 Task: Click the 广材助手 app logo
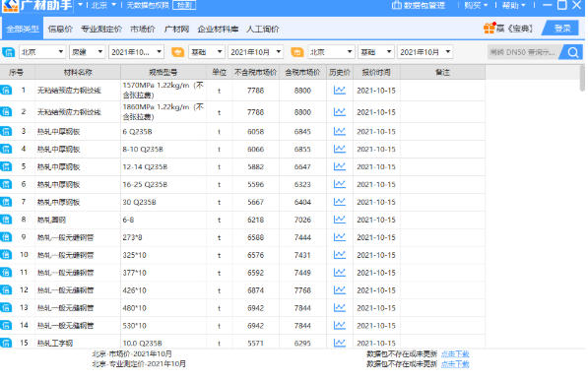point(10,5)
